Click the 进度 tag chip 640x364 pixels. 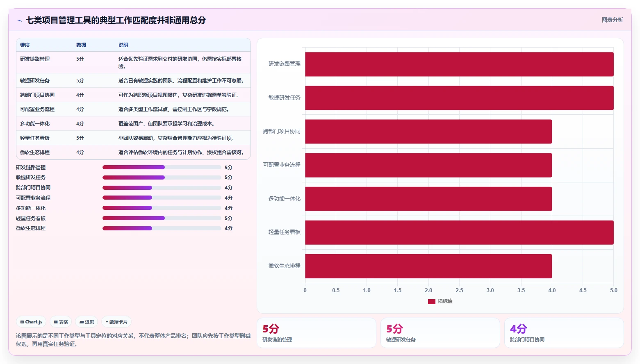(x=87, y=322)
